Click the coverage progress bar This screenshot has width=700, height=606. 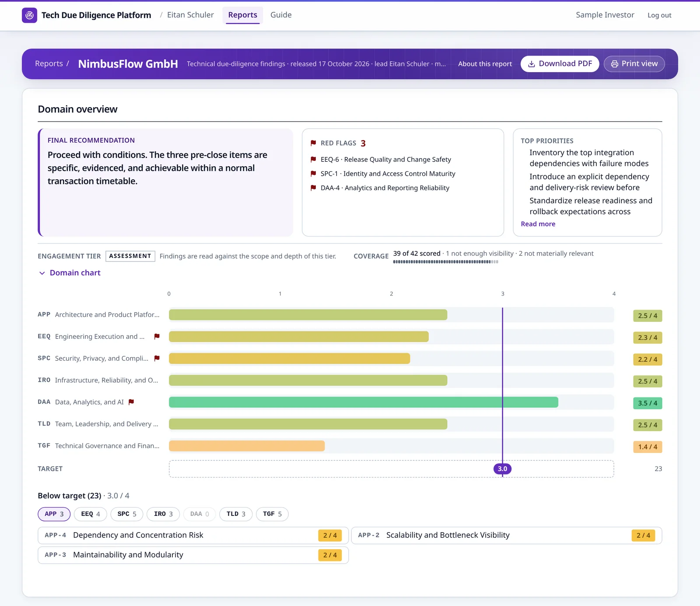445,262
